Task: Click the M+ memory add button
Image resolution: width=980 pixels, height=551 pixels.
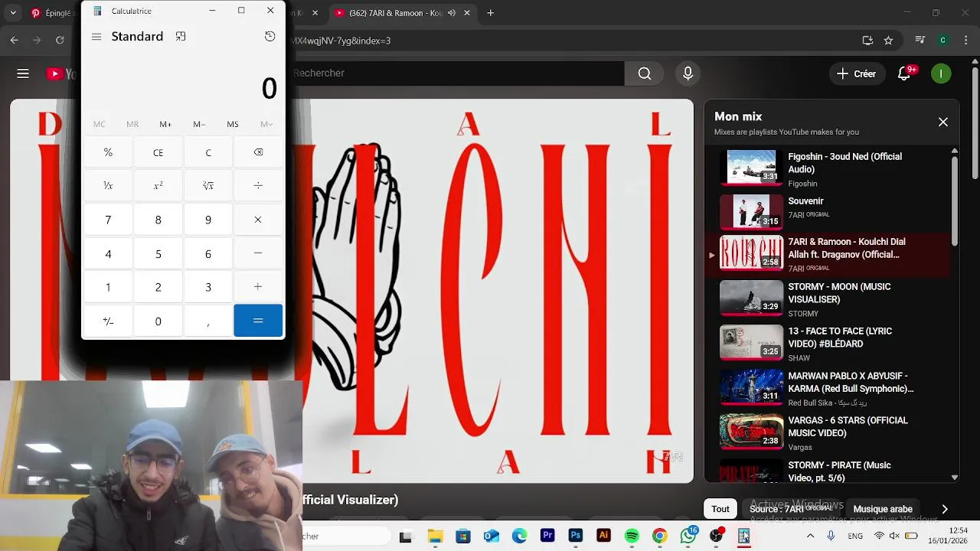Action: point(165,124)
